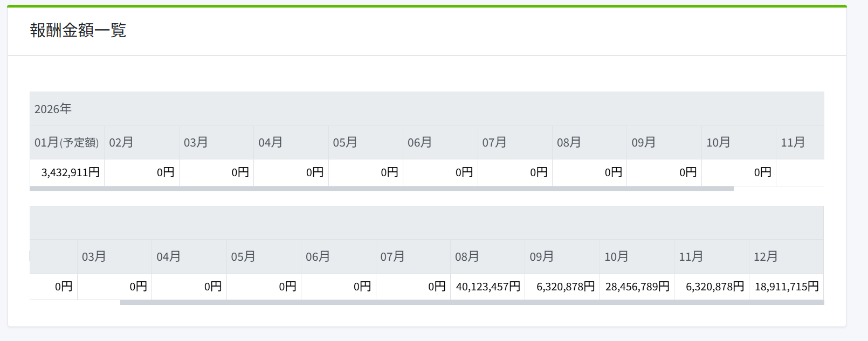Click the 報酬金額一覧 page heading
The width and height of the screenshot is (868, 341).
tap(78, 30)
